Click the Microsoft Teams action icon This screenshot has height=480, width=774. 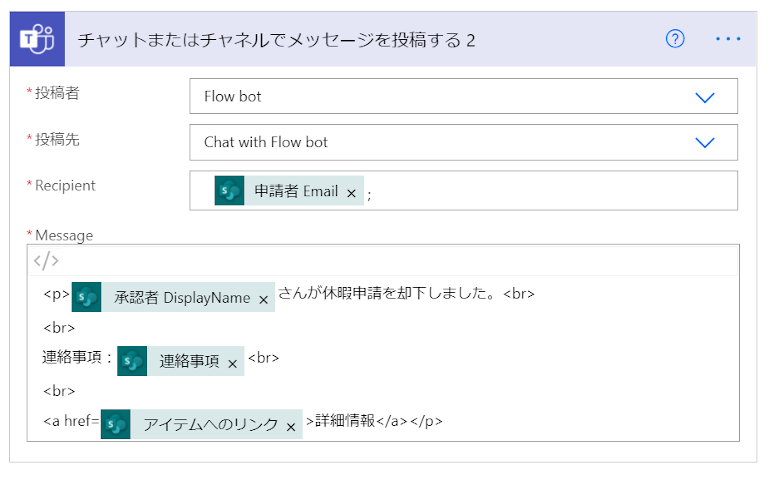pos(37,39)
